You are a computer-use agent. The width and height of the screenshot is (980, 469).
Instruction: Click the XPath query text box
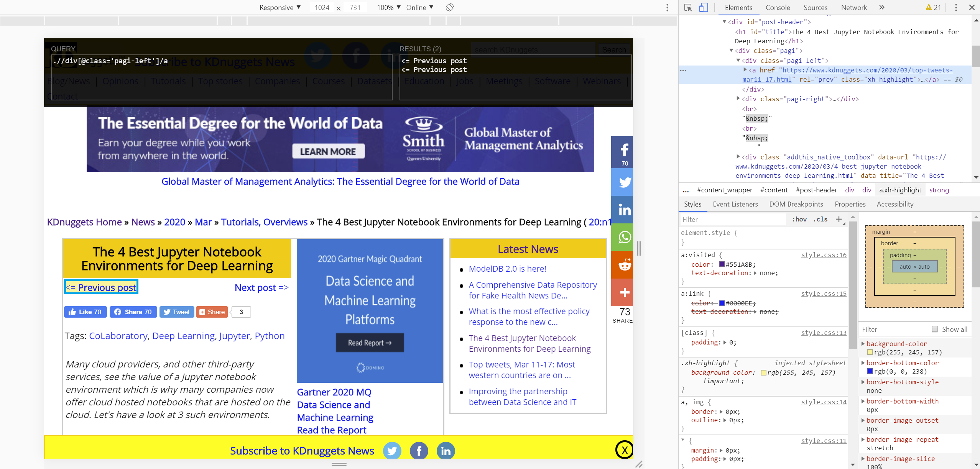click(x=222, y=77)
